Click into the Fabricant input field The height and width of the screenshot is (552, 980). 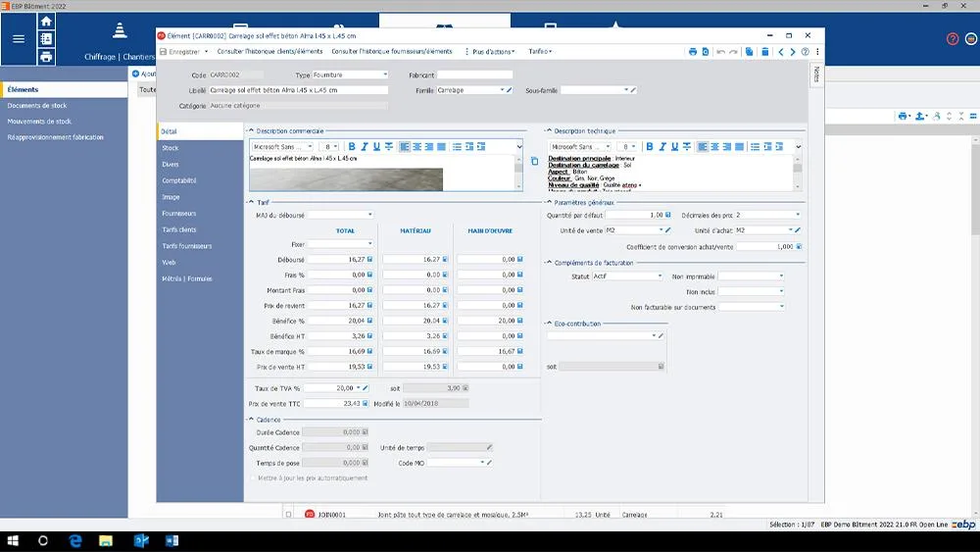tap(474, 75)
